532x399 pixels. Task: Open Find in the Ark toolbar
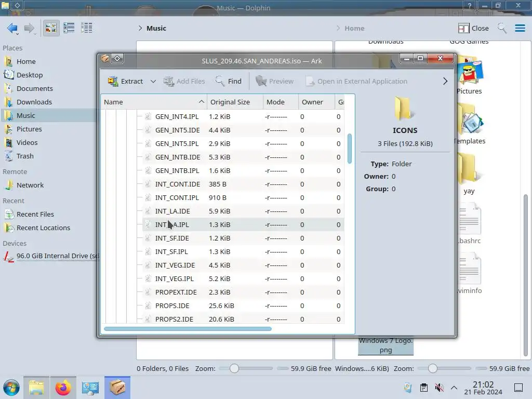point(229,82)
